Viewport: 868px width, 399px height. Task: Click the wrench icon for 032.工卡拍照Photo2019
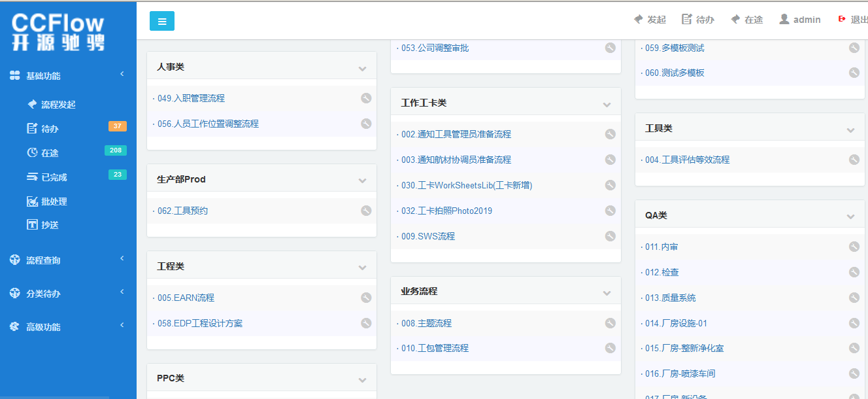pyautogui.click(x=610, y=211)
